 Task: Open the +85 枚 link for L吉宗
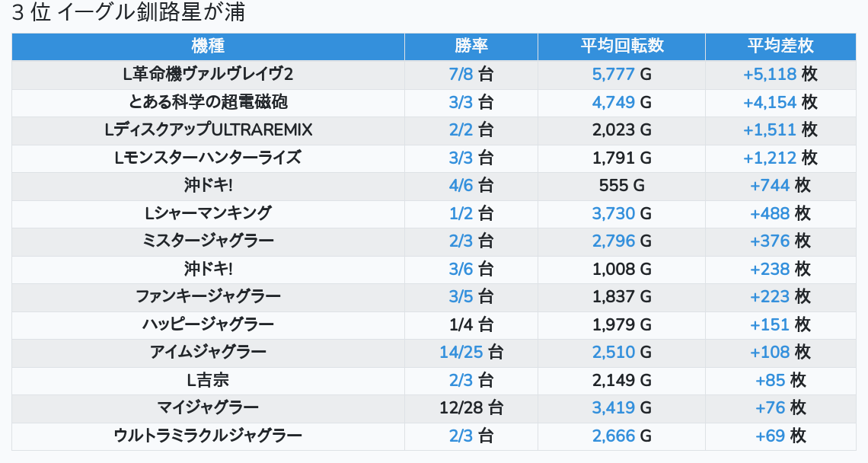pyautogui.click(x=770, y=380)
